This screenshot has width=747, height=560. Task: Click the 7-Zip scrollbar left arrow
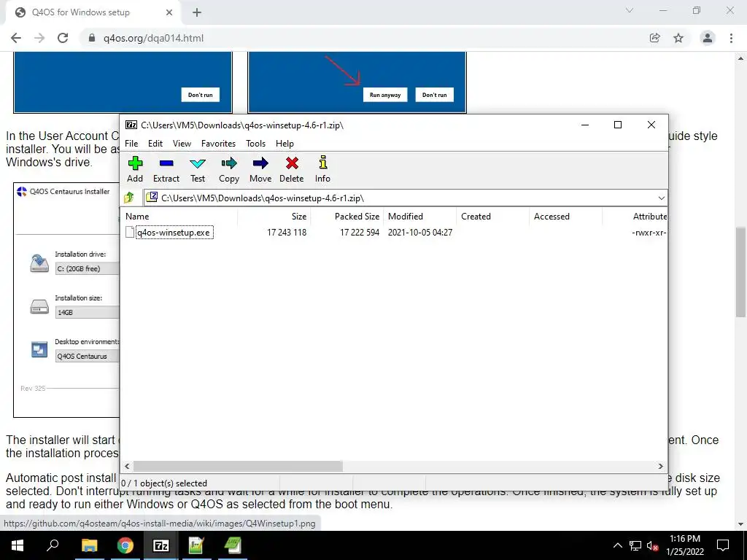tap(127, 466)
